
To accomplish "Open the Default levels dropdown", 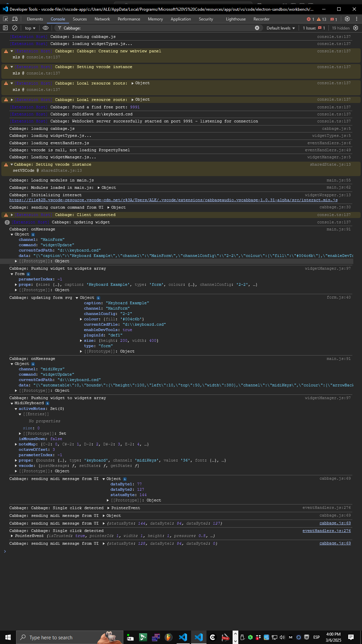I will point(281,28).
